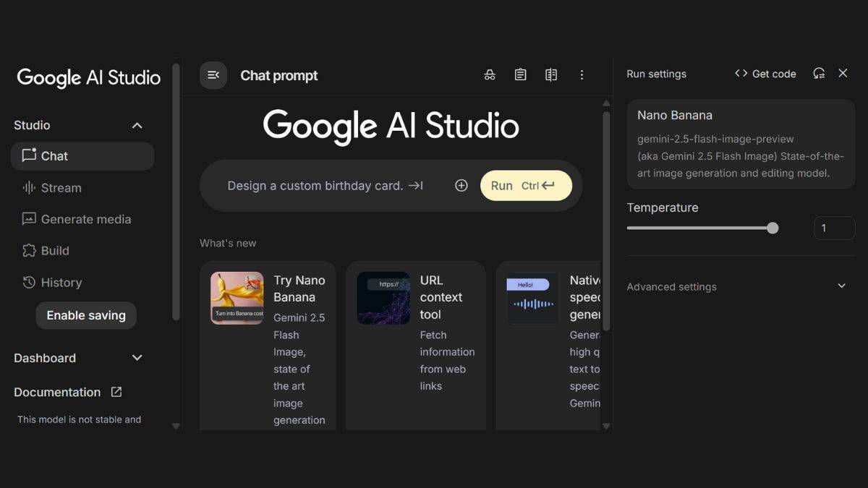Screen dimensions: 868x488
Task: Click Get code button
Action: point(765,74)
